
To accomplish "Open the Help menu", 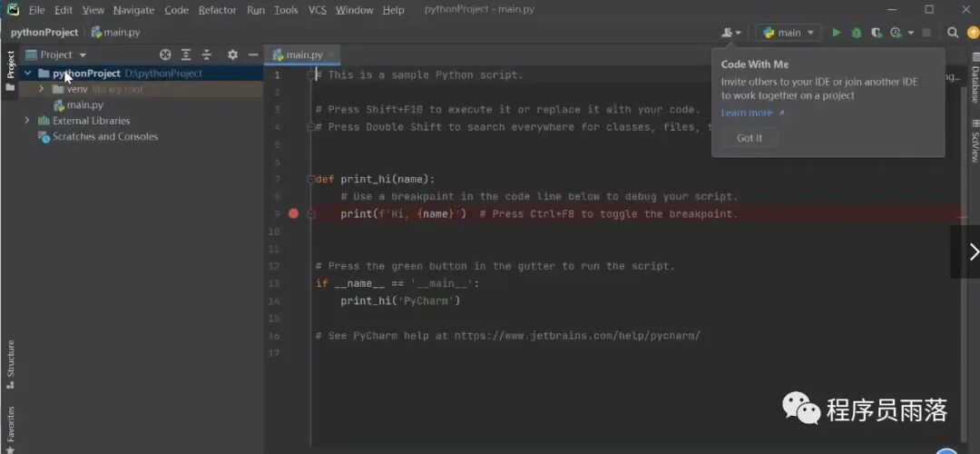I will click(x=393, y=10).
